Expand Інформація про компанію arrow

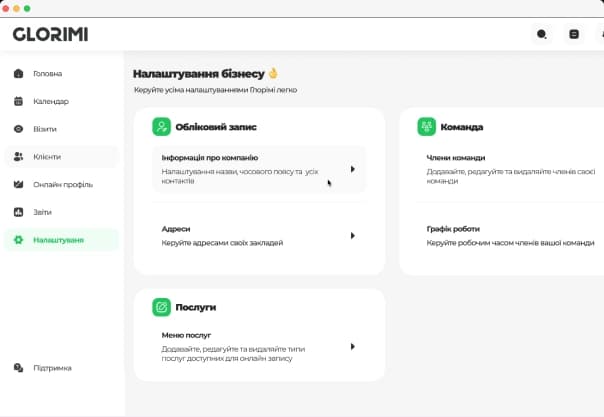(353, 169)
